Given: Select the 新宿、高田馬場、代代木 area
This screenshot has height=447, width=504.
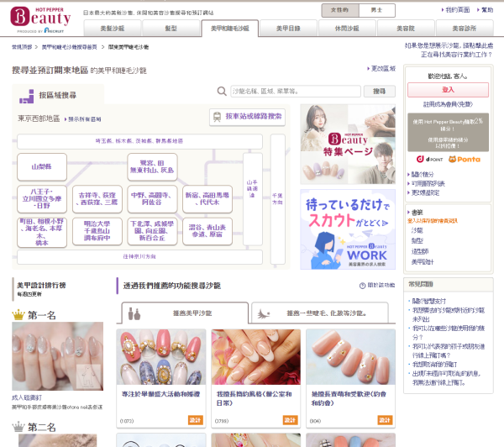Looking at the screenshot, I should click(207, 199).
